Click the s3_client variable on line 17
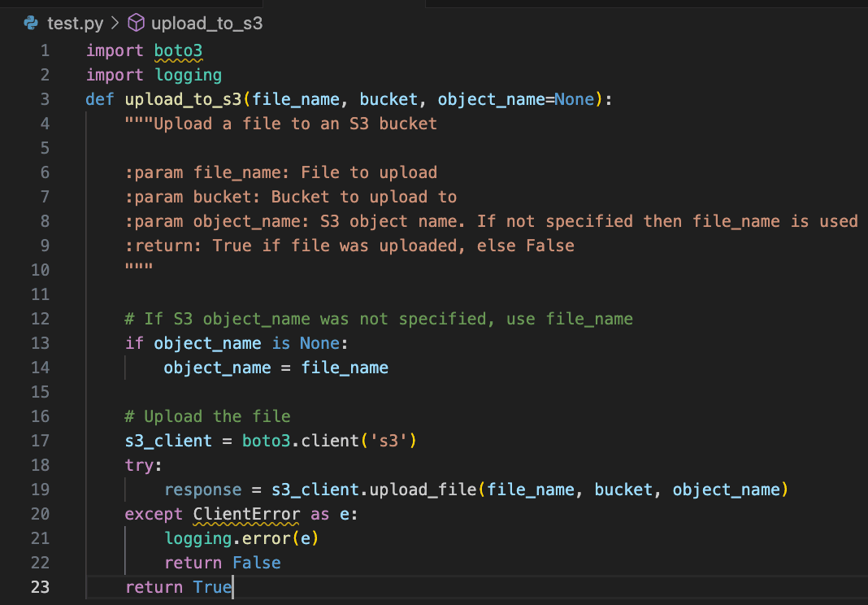 pyautogui.click(x=167, y=441)
